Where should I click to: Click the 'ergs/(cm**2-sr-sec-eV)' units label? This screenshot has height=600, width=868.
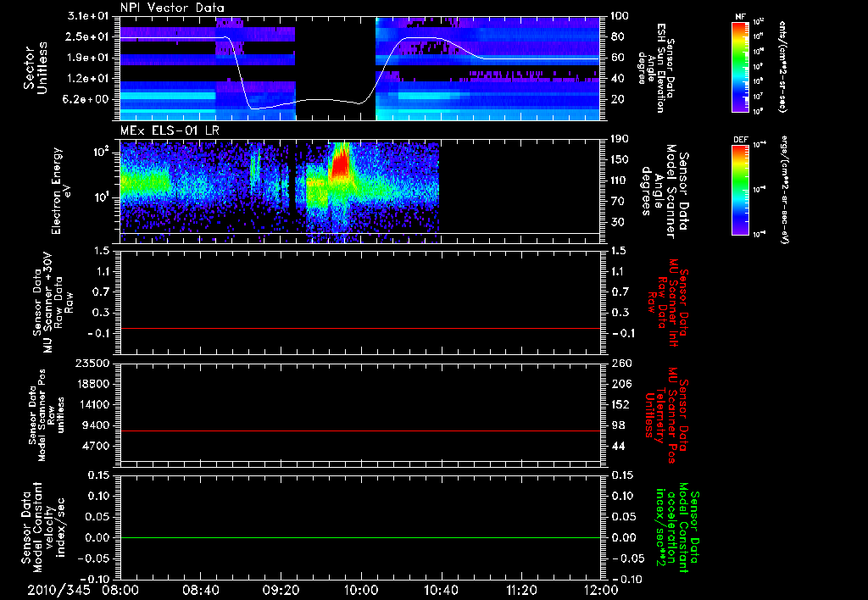[784, 189]
